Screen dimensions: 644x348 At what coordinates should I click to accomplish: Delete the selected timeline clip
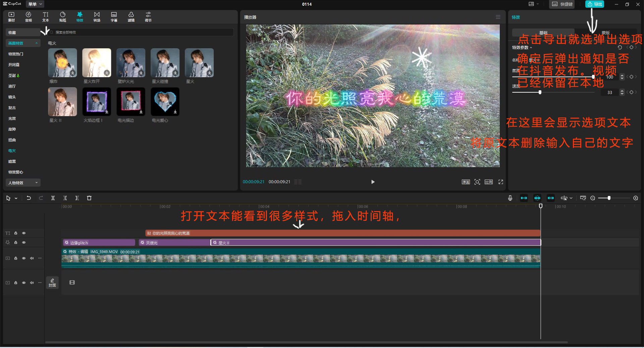[89, 198]
